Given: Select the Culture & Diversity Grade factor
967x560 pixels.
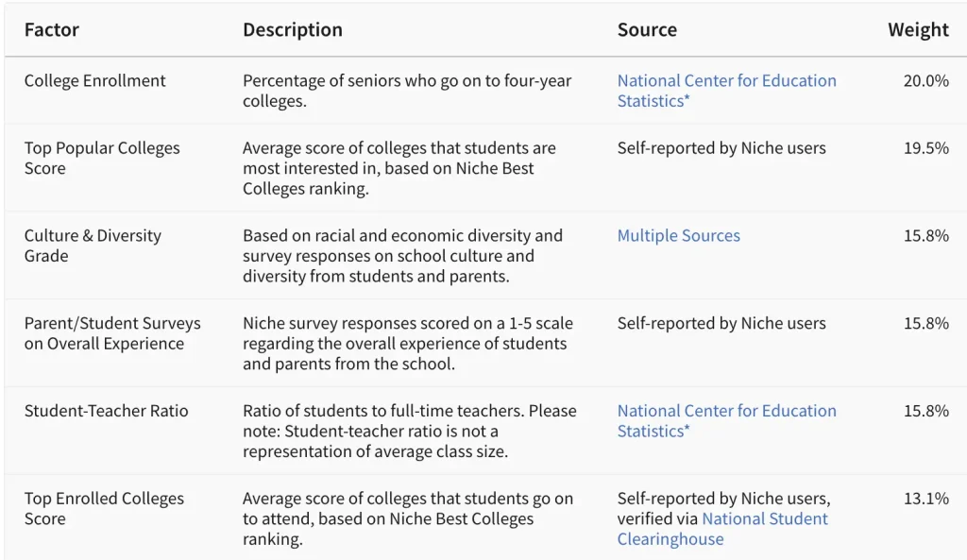Looking at the screenshot, I should [93, 246].
